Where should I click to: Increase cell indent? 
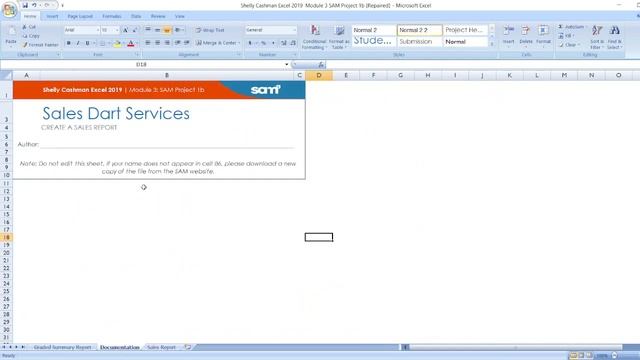187,43
